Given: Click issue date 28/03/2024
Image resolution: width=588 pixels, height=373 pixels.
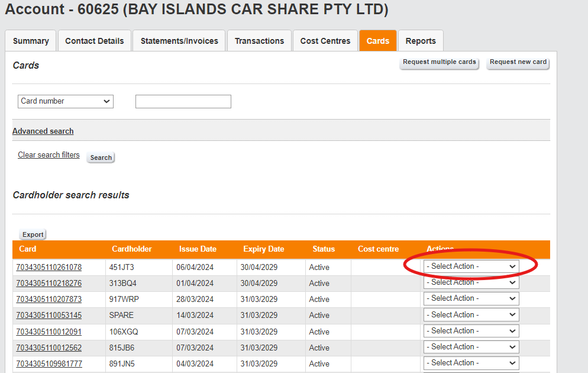Looking at the screenshot, I should 195,300.
